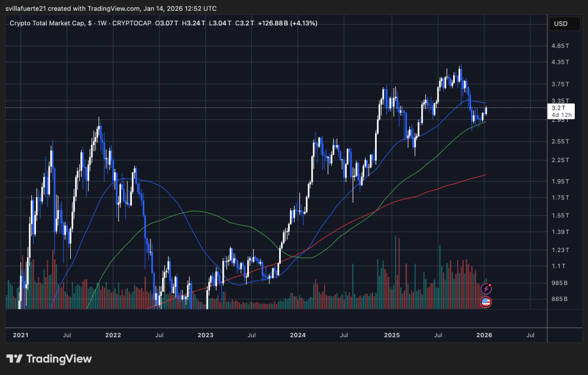
Task: Click the red notification dot on lightning icon
Action: pos(490,286)
